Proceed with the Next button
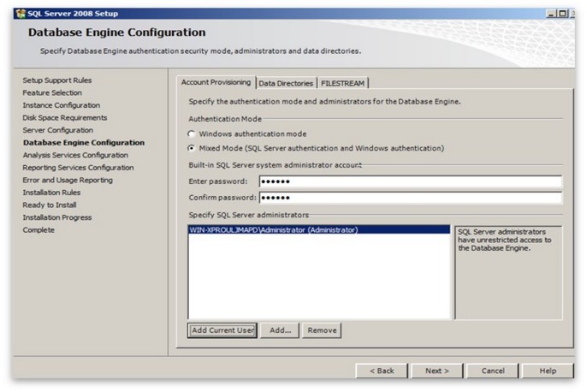Image resolution: width=587 pixels, height=392 pixels. point(437,371)
